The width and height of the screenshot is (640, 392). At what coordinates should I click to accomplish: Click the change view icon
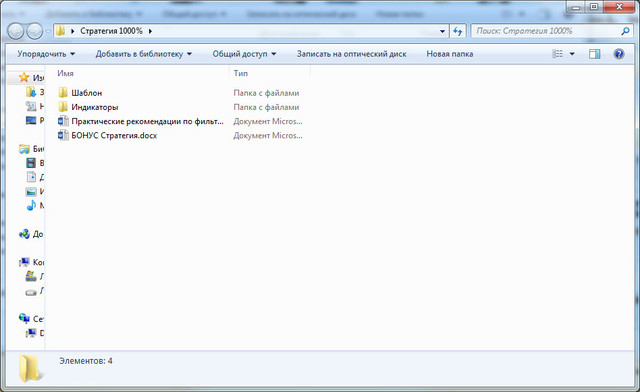557,54
